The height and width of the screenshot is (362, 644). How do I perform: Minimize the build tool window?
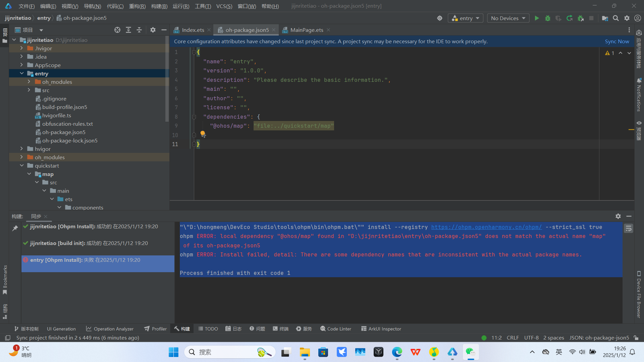629,216
